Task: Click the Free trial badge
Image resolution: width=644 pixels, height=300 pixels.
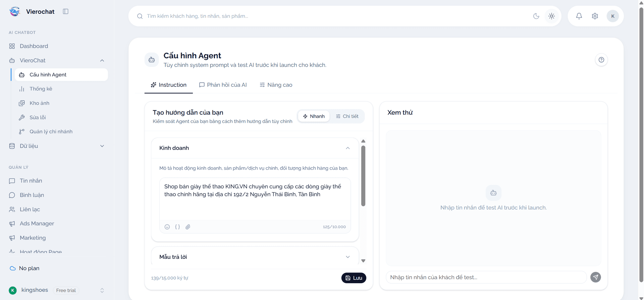Action: click(66, 291)
